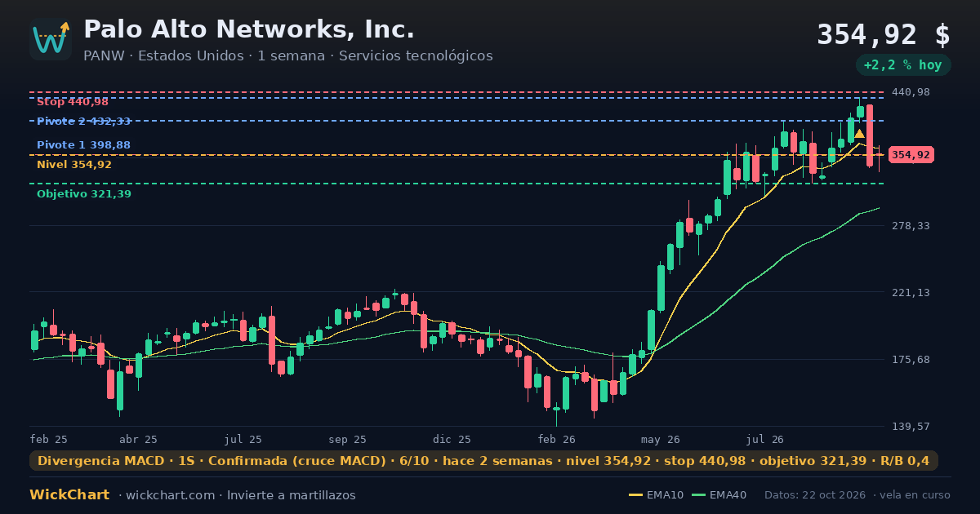Click the feb 25 date axis label
This screenshot has width=980, height=514.
(49, 439)
